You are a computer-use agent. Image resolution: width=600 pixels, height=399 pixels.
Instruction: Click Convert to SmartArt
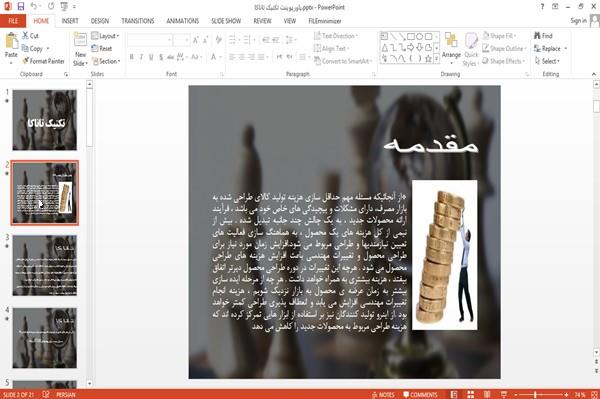343,61
